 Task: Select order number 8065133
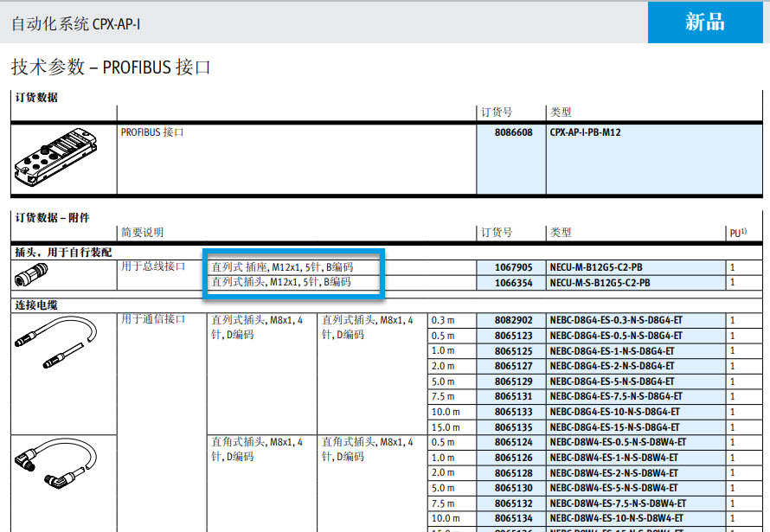coord(513,412)
